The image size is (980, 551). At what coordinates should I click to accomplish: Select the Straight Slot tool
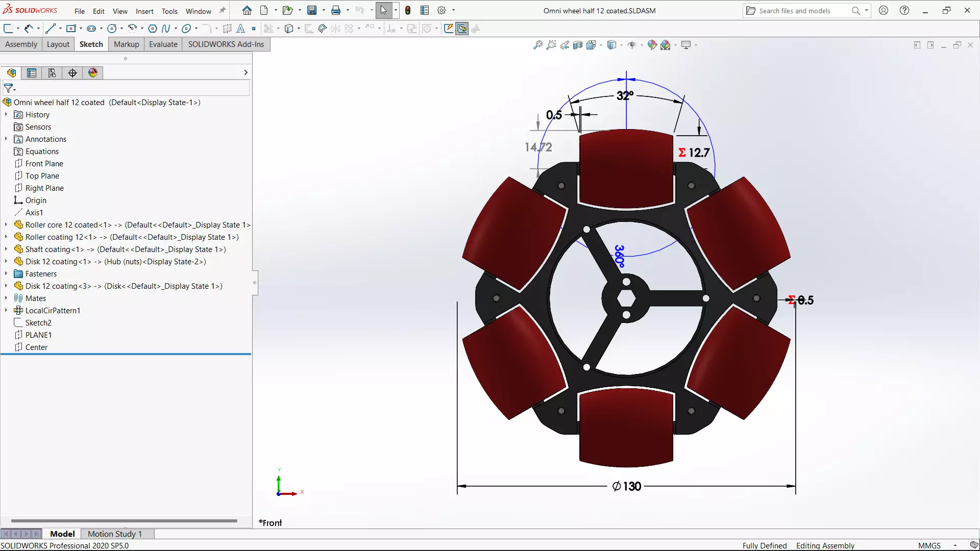[91, 29]
